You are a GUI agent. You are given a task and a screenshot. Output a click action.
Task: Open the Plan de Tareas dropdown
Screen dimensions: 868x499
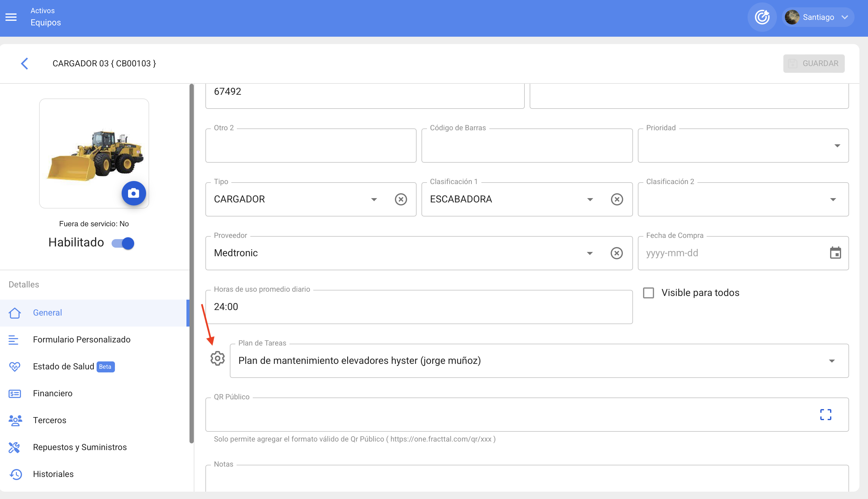click(x=831, y=361)
